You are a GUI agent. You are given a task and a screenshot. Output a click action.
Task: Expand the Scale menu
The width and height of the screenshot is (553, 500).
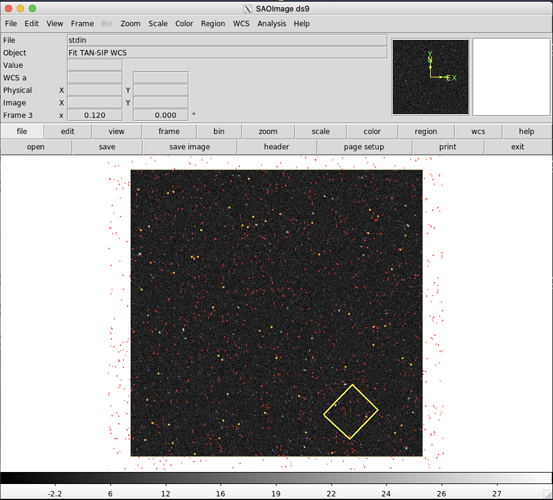click(x=158, y=24)
